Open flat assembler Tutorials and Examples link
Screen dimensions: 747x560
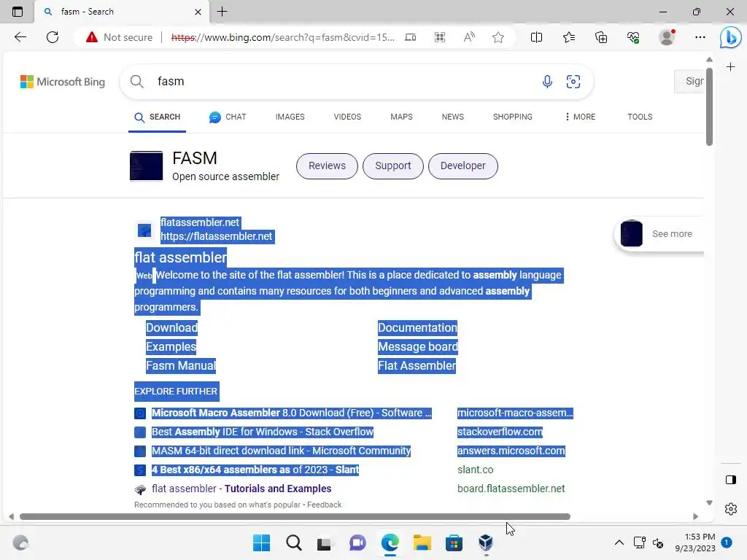click(241, 489)
